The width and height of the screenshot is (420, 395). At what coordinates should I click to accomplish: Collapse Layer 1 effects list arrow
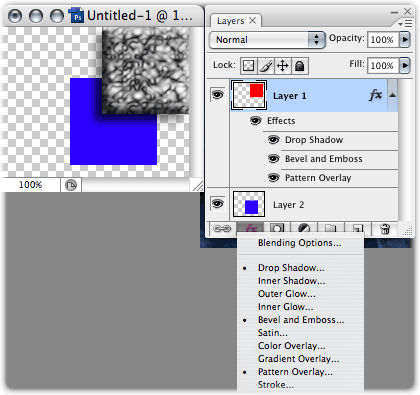pos(393,95)
